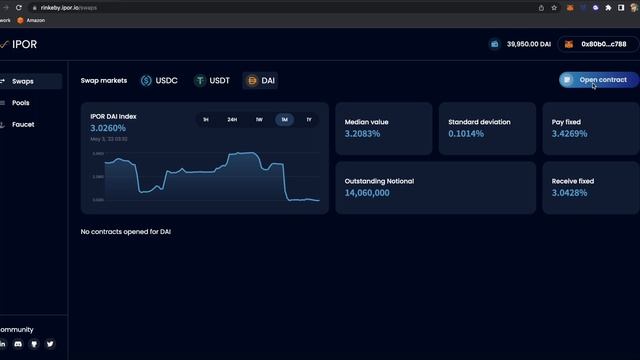The width and height of the screenshot is (640, 360).
Task: Open the Discord community icon
Action: 18,344
